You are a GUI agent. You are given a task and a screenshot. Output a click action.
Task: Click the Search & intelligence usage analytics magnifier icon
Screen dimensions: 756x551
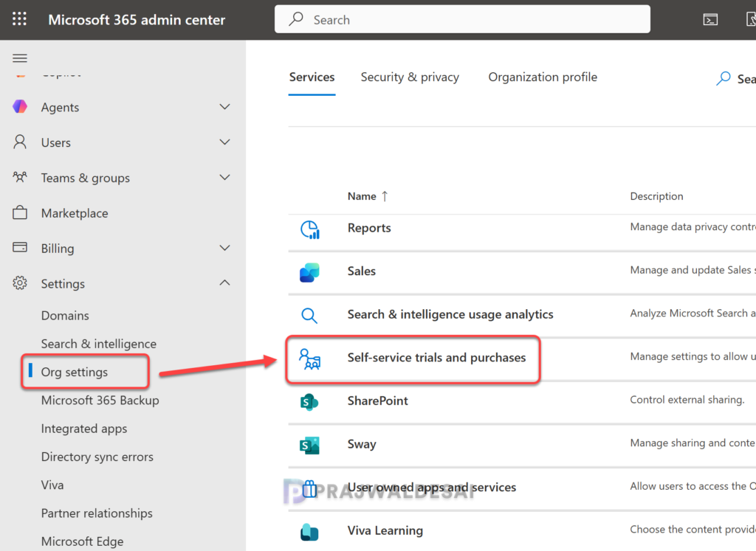[309, 316]
